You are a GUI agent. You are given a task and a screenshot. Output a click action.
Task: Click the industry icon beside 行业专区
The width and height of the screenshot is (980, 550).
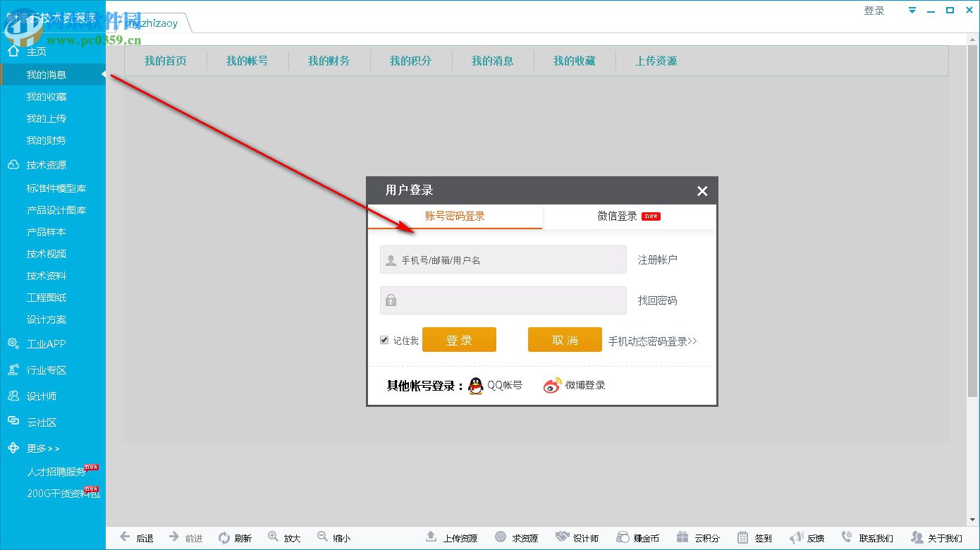pos(13,370)
